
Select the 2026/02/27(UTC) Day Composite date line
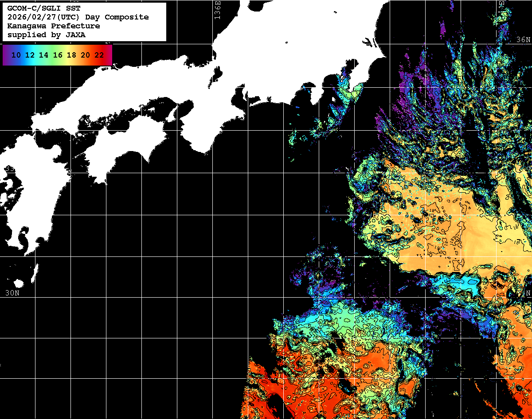coord(78,17)
